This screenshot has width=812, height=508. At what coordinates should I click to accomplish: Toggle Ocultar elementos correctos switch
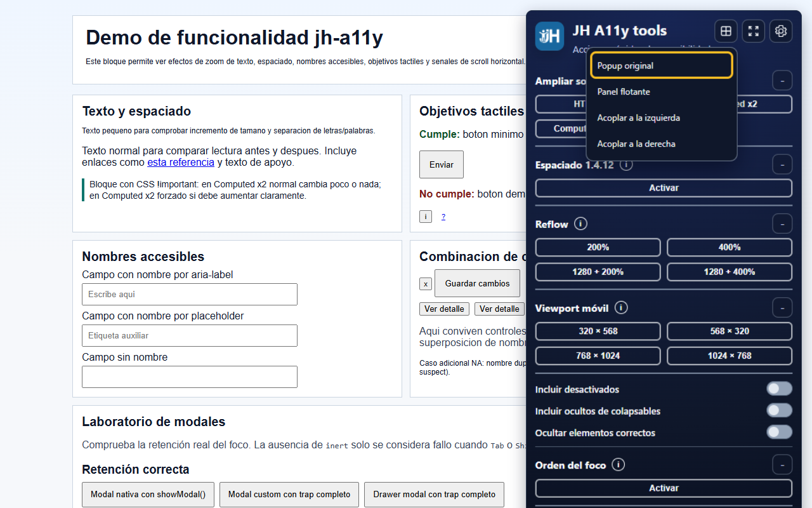(779, 432)
